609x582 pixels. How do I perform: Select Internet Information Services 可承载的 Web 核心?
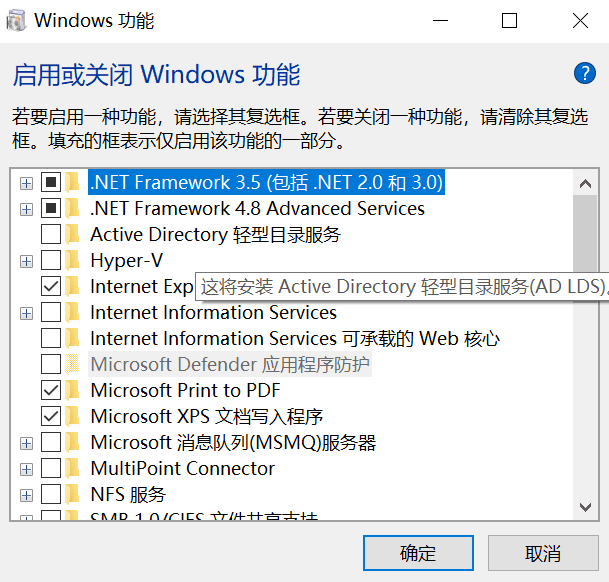tap(294, 339)
